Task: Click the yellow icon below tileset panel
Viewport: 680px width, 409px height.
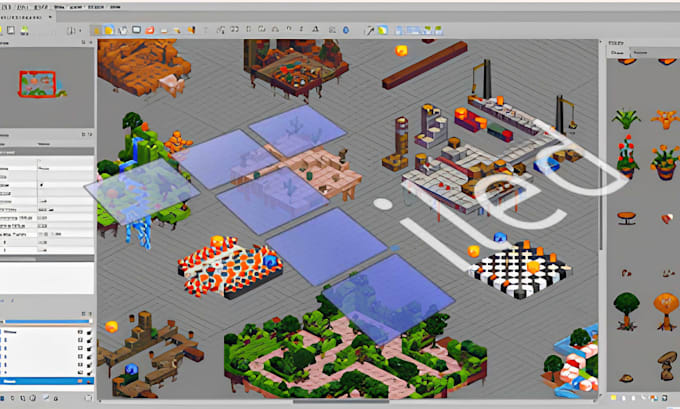Action: click(x=613, y=397)
